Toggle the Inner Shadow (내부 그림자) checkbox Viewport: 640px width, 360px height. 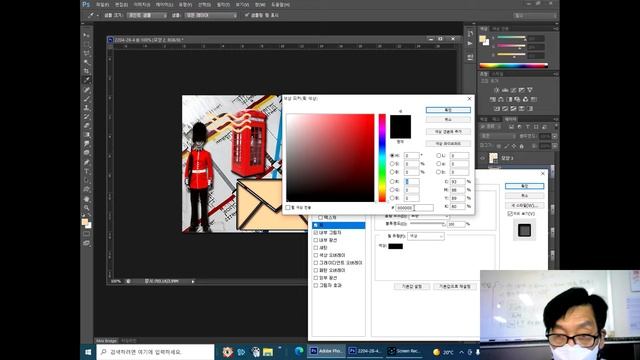pyautogui.click(x=316, y=233)
